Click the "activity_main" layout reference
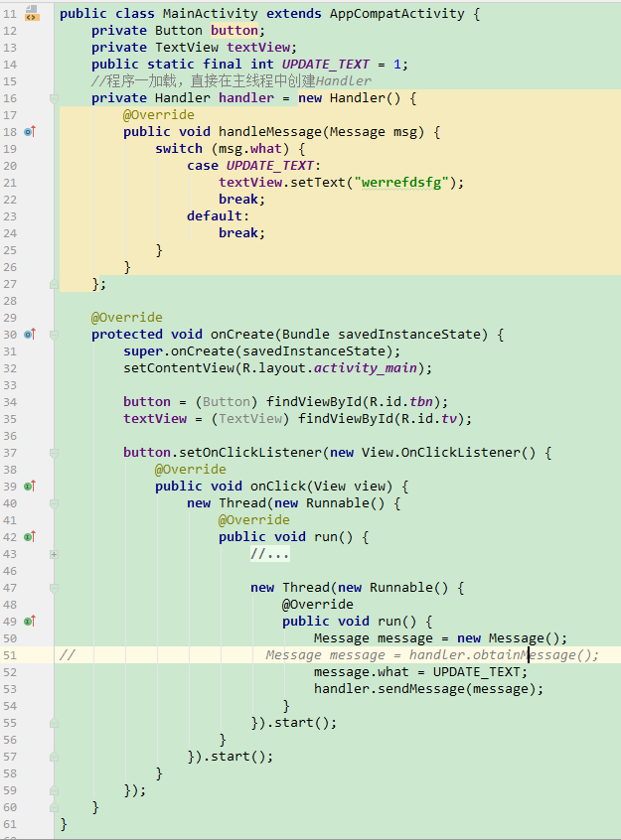Viewport: 621px width, 840px height. coord(366,368)
